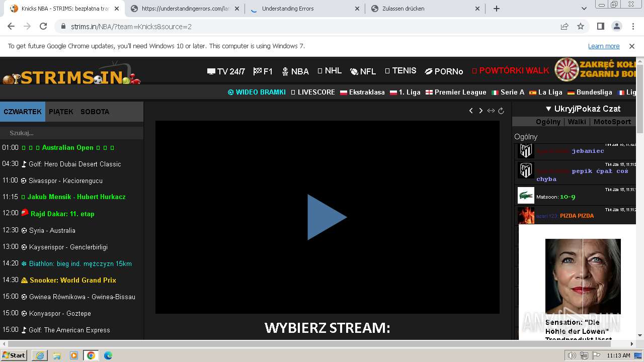The height and width of the screenshot is (362, 644).
Task: Toggle Chrome side panel icon
Action: coord(601,27)
